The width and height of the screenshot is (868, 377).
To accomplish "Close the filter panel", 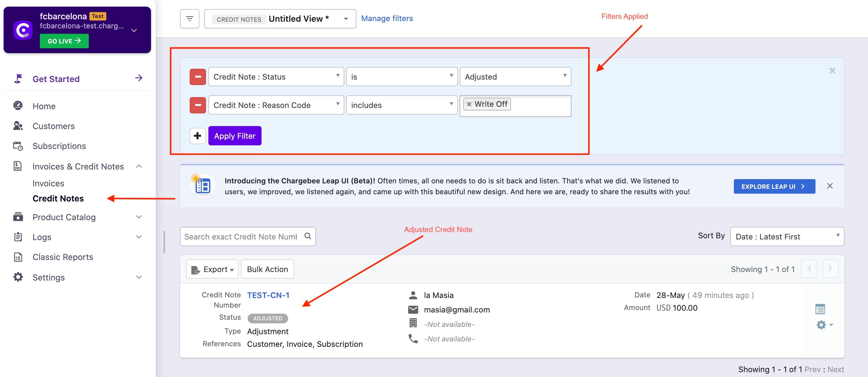I will tap(832, 71).
